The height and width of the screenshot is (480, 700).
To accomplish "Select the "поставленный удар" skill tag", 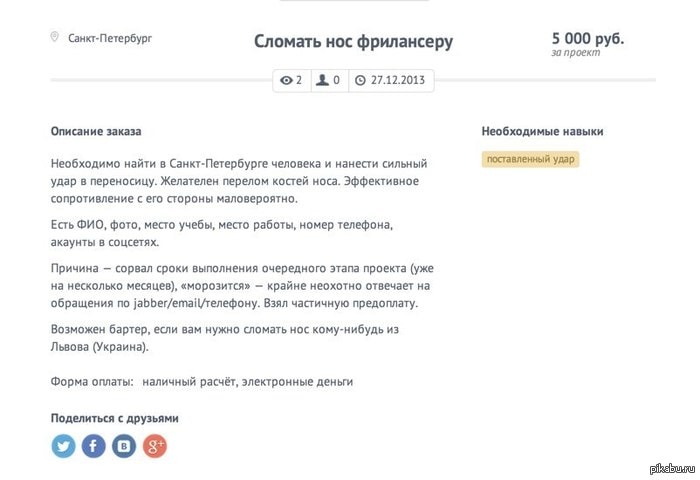I will pyautogui.click(x=530, y=158).
